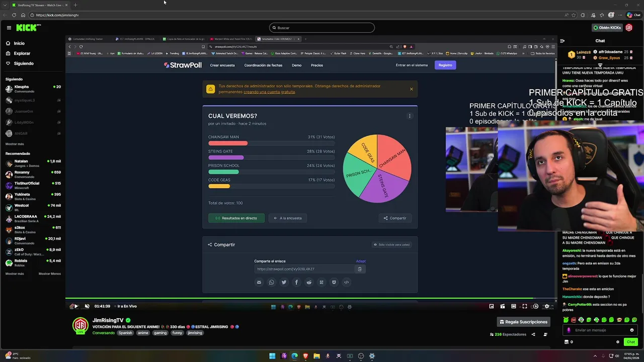This screenshot has height=362, width=644.
Task: Open system volume icon in tray
Action: (616, 356)
